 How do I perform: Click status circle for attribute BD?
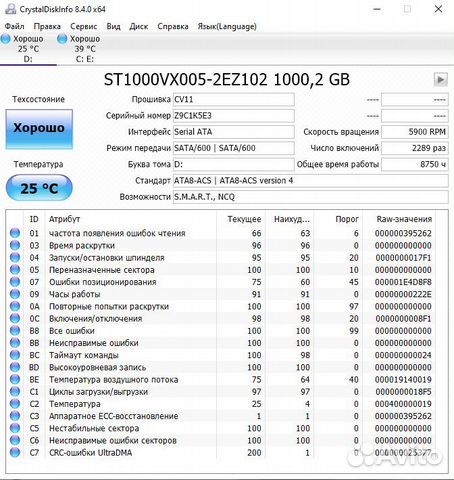(15, 367)
